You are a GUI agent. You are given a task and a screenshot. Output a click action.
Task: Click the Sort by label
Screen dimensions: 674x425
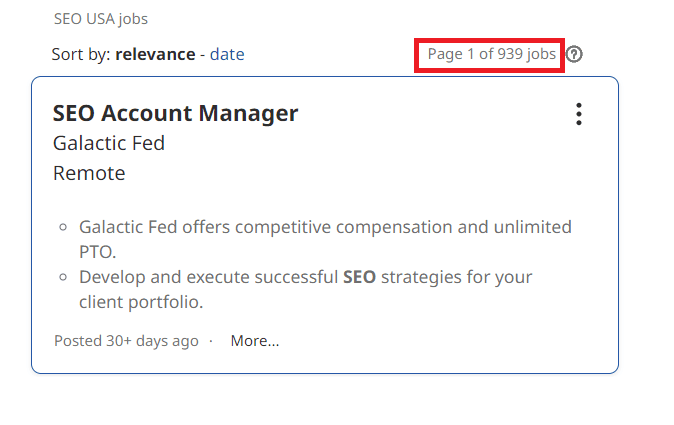coord(81,54)
